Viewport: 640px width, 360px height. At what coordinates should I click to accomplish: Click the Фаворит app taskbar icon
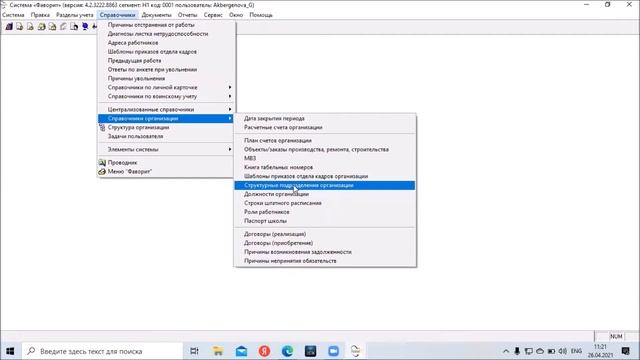[x=356, y=351]
